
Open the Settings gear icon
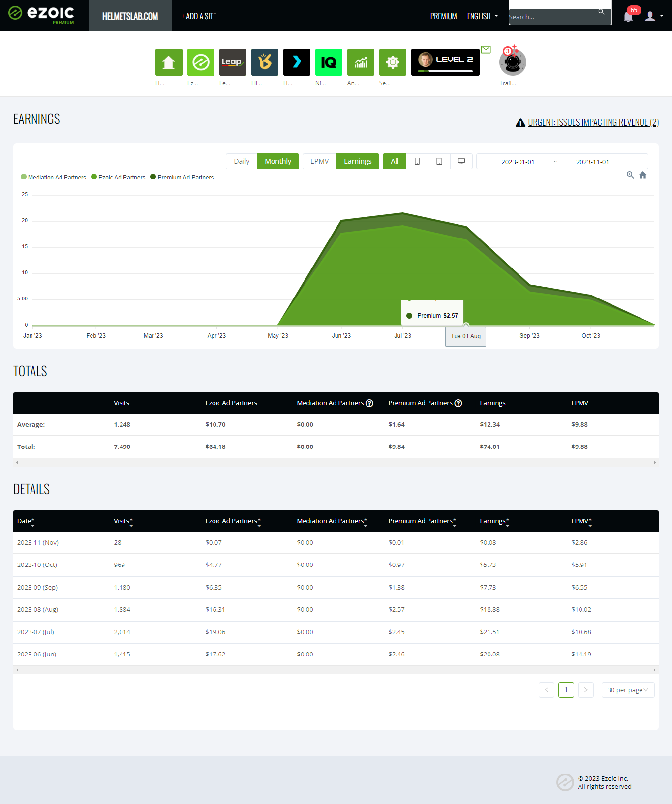[393, 62]
